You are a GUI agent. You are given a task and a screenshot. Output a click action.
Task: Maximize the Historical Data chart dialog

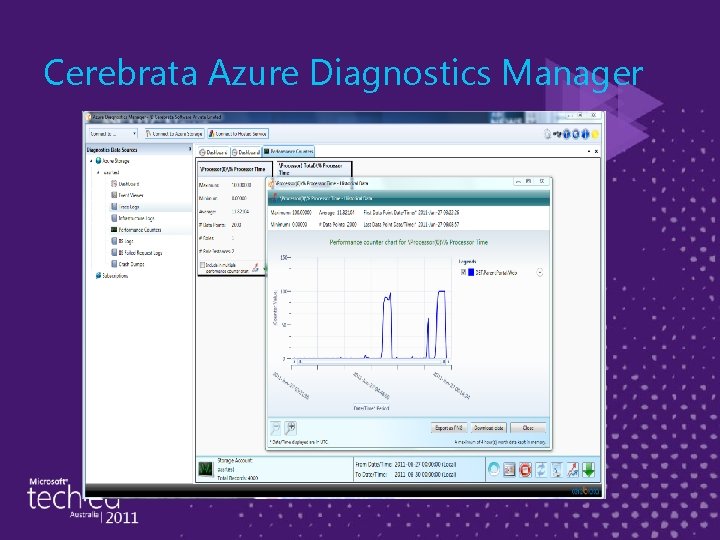pos(529,182)
